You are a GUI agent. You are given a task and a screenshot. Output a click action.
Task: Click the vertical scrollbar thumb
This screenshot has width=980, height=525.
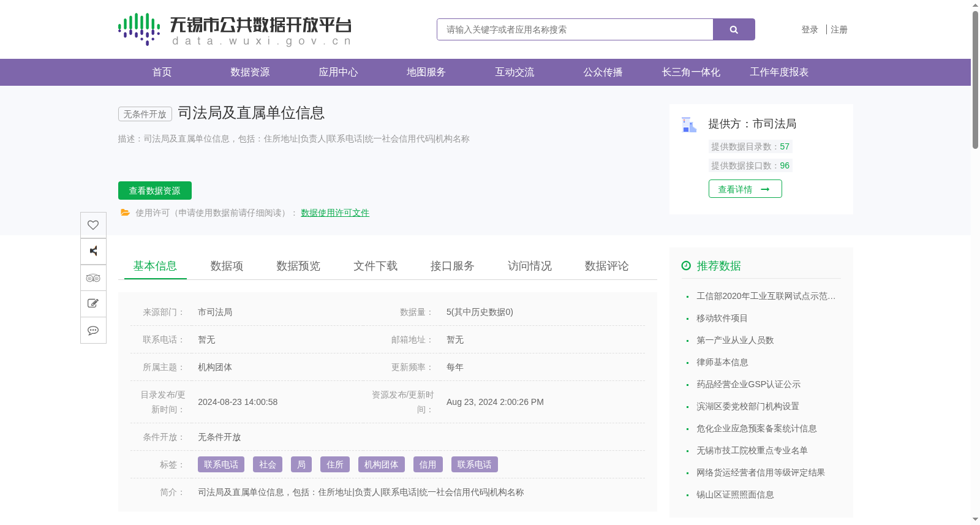(x=975, y=80)
